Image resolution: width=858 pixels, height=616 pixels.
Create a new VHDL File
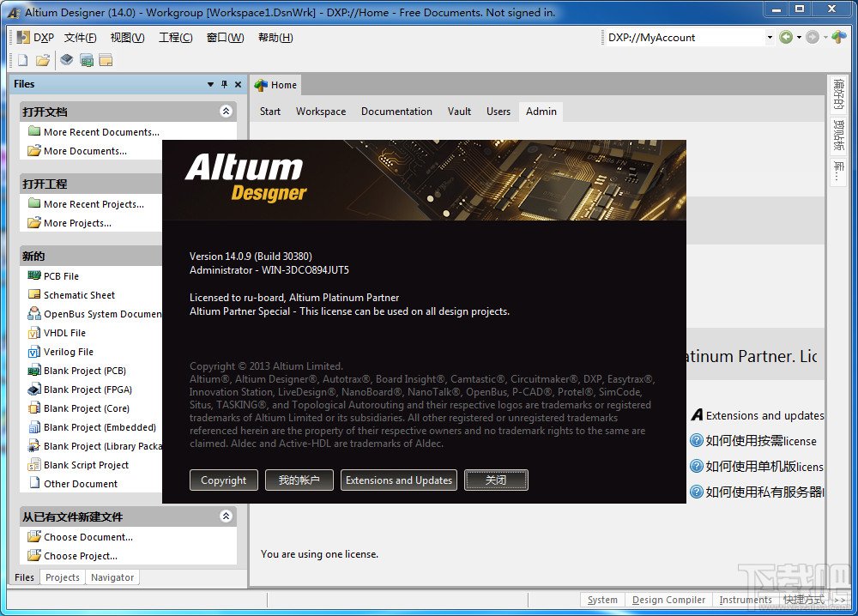64,333
